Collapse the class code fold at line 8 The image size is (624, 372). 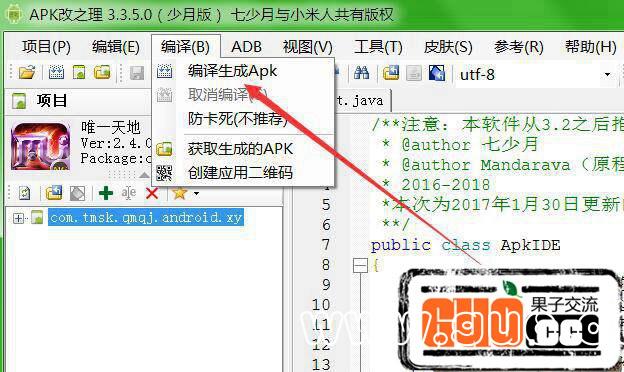(360, 265)
